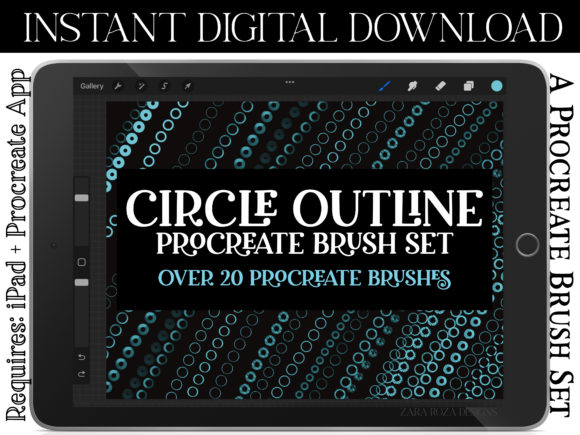Image resolution: width=580 pixels, height=435 pixels.
Task: Click 'CIRCLE OUTLINE' title text
Action: (304, 209)
